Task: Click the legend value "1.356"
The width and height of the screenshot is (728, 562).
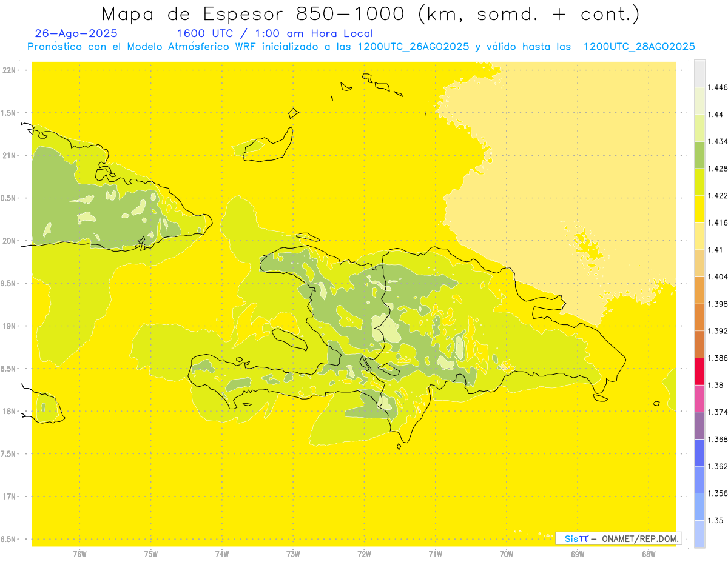Action: [718, 493]
